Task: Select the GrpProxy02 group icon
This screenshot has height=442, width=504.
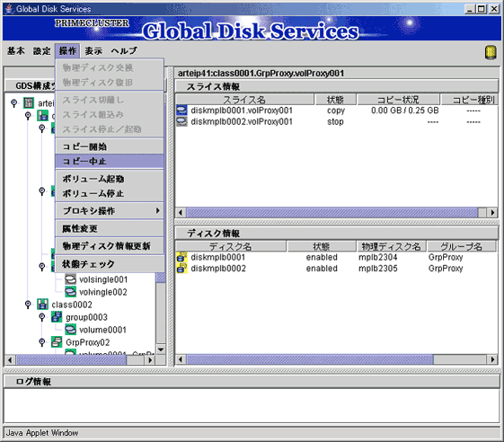Action: [57, 342]
